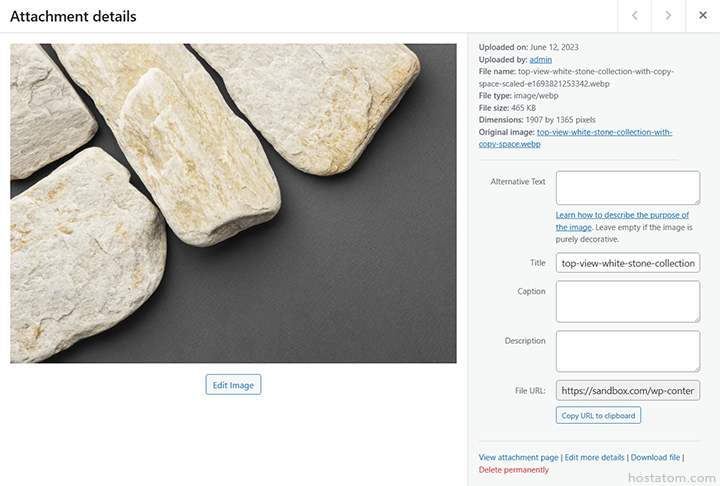Open the admin uploader link

(x=540, y=60)
